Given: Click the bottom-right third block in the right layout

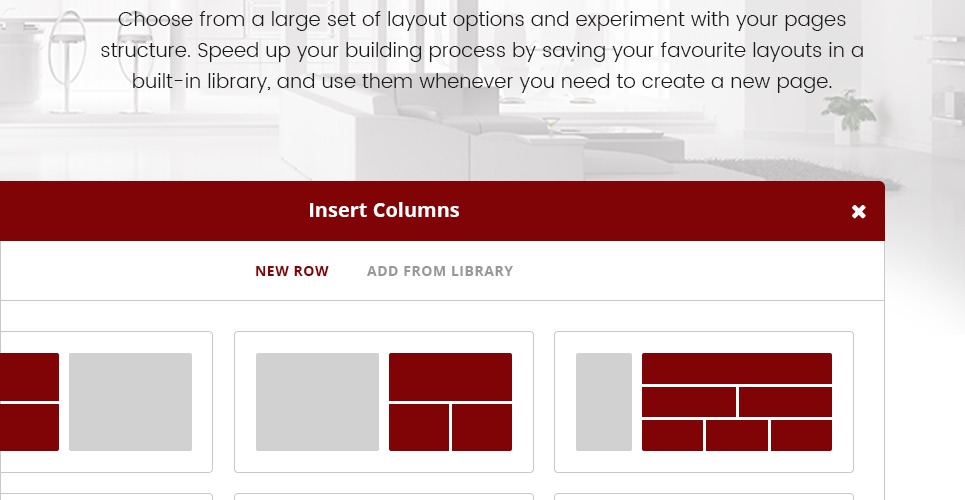Looking at the screenshot, I should coord(801,436).
